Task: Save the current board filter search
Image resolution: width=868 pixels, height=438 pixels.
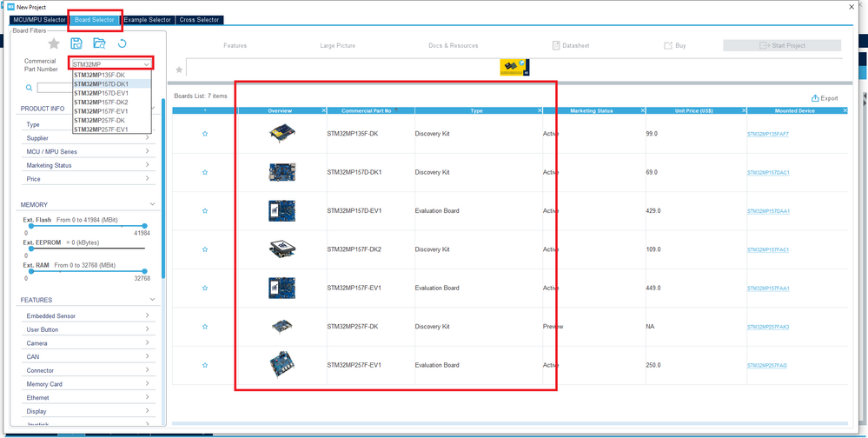Action: [76, 43]
